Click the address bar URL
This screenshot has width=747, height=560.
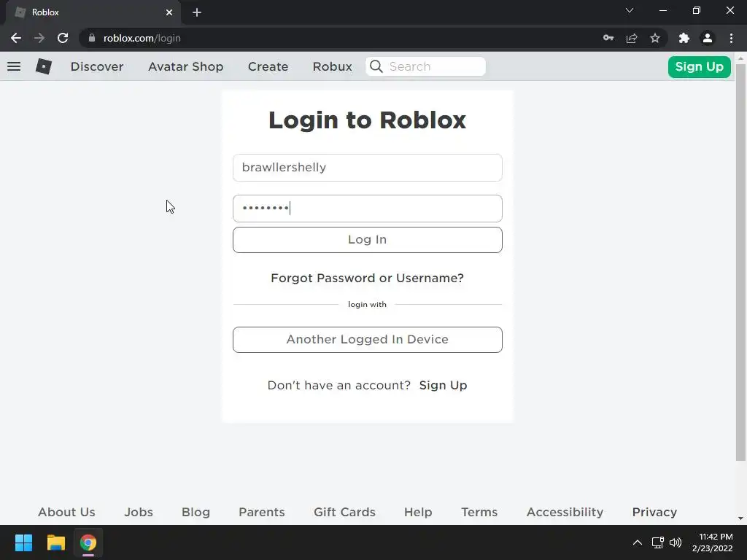(x=142, y=38)
